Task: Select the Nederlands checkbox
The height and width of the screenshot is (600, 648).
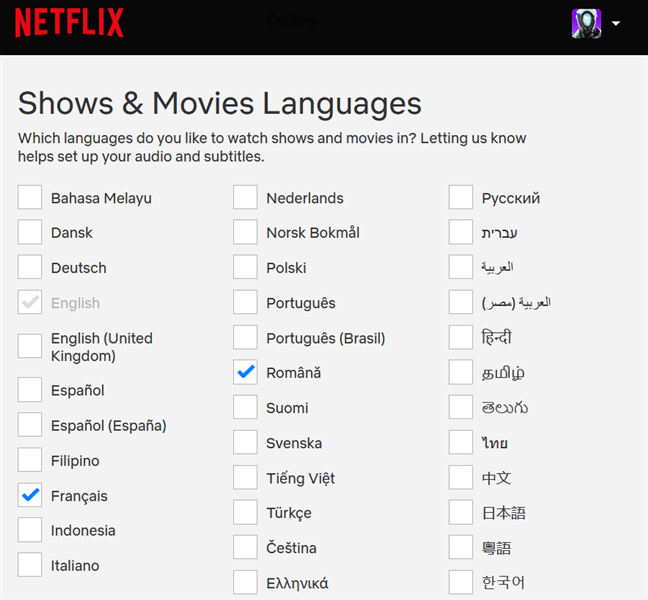Action: (245, 197)
